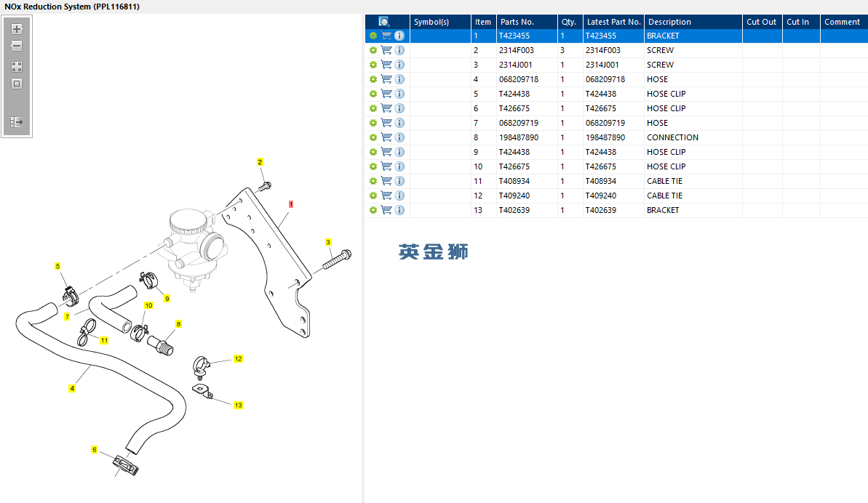The image size is (868, 503).
Task: Open info for item 1 BRACKET T423455
Action: tap(399, 36)
